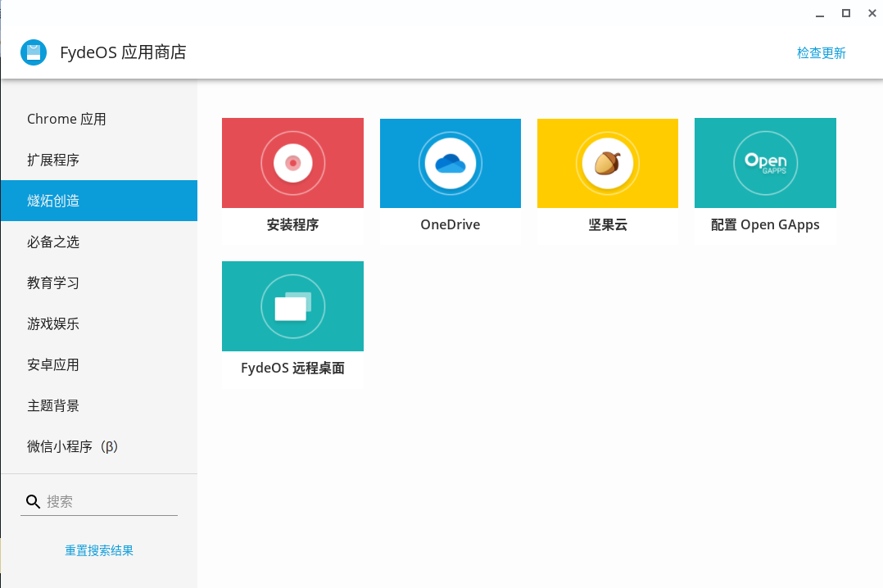Select the 扩展程序 category

tap(99, 160)
